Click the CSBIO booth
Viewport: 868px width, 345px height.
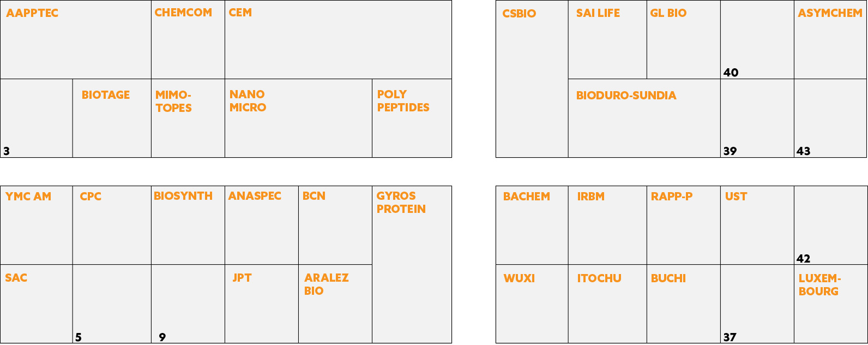tap(532, 79)
